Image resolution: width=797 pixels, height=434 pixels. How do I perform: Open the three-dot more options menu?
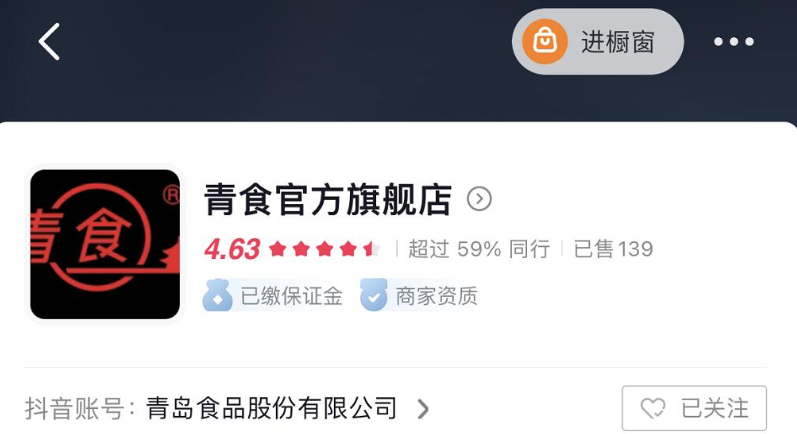pyautogui.click(x=733, y=42)
